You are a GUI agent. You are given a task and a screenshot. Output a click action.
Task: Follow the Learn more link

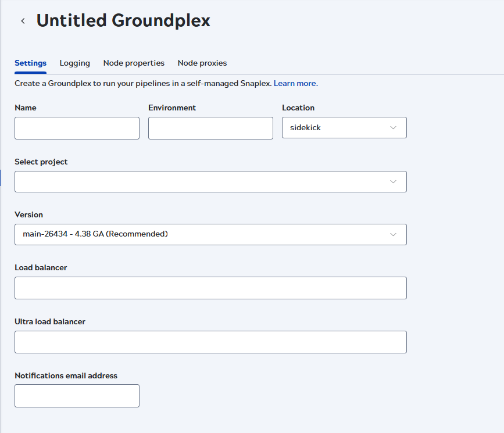(295, 84)
